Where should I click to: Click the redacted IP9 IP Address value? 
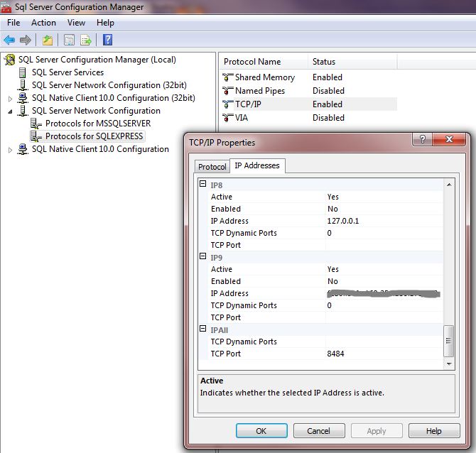(x=384, y=293)
